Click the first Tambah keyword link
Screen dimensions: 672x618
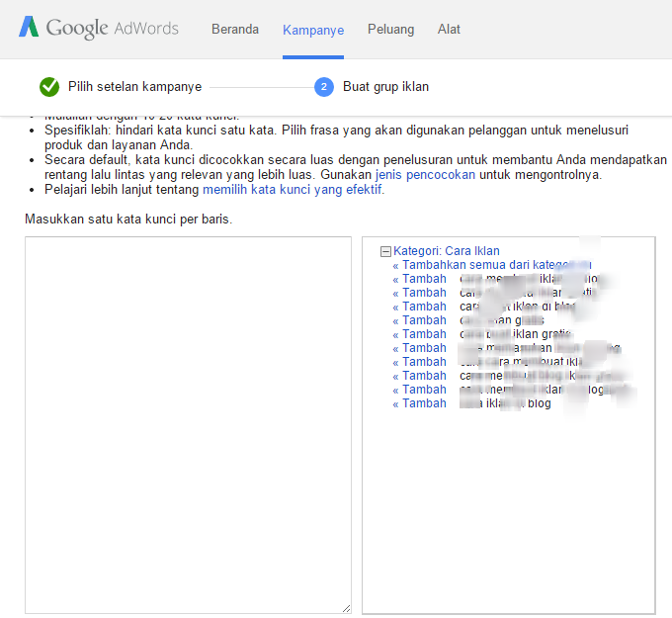pyautogui.click(x=420, y=279)
